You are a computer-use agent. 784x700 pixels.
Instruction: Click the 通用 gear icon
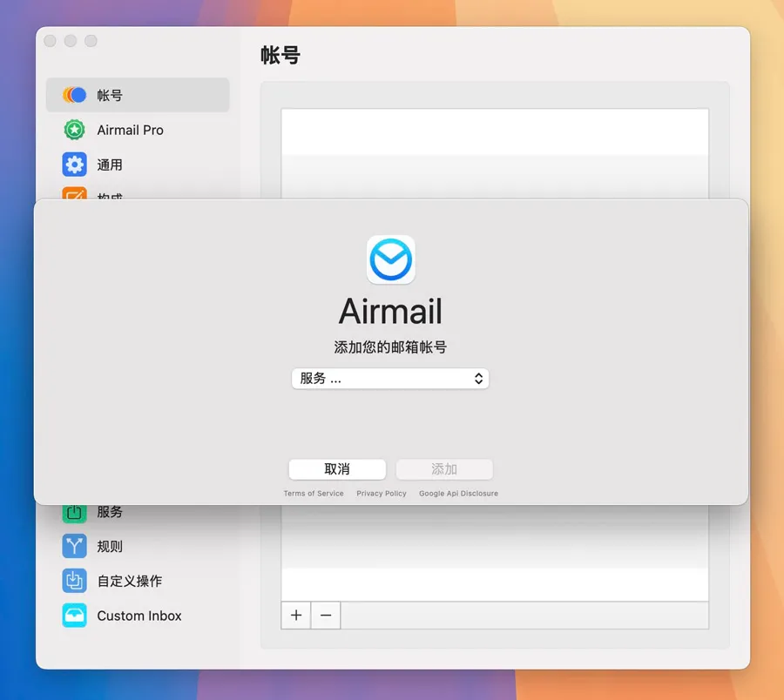(x=75, y=165)
